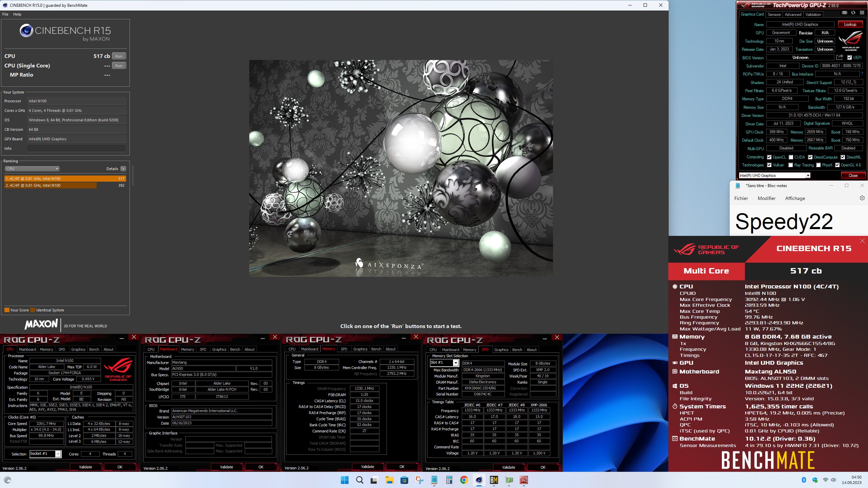Click the GPU-Z graphics card taskbar icon
Viewport: 868px width, 488px height.
click(509, 480)
